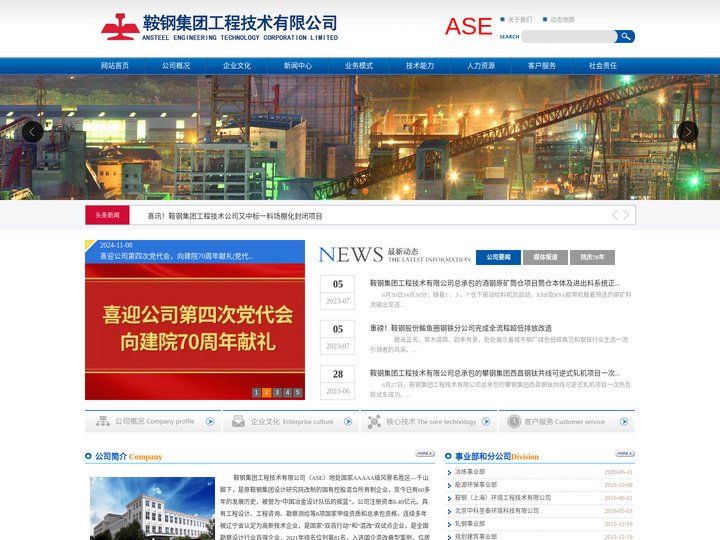Open 人力资源 navigation menu
Screen dimensions: 720x540
[x=481, y=66]
